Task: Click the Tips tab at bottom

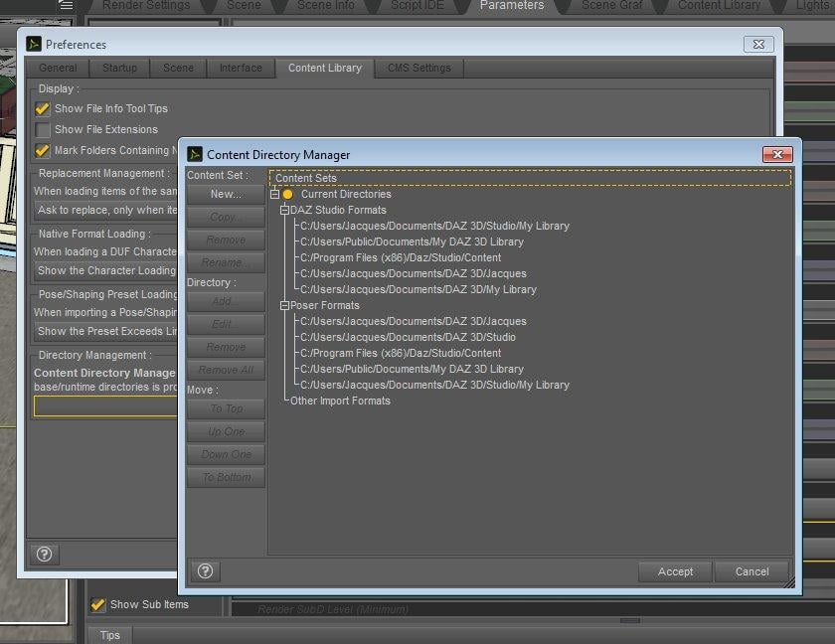Action: (x=109, y=635)
